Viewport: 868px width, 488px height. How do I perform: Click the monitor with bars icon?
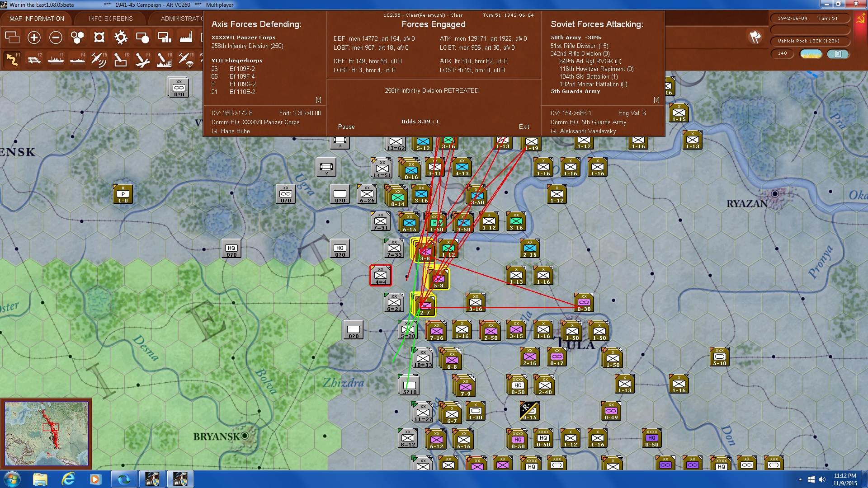tap(164, 38)
